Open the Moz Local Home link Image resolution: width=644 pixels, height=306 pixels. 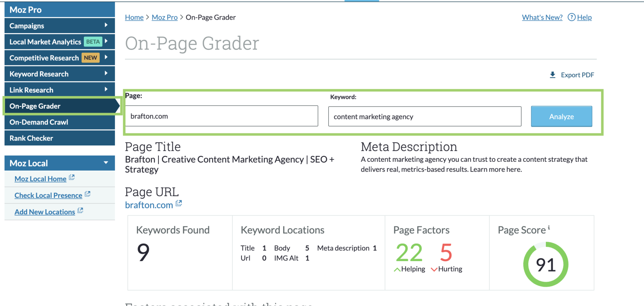(40, 179)
